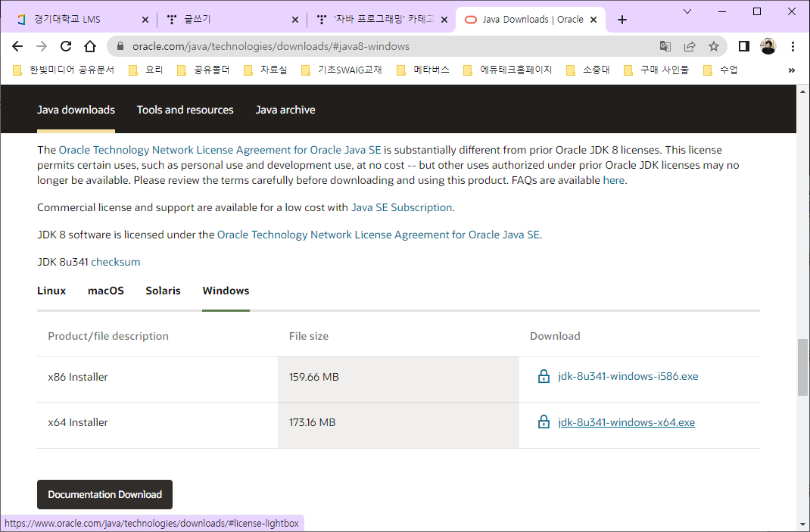This screenshot has width=810, height=532.
Task: Share this page icon
Action: 690,46
